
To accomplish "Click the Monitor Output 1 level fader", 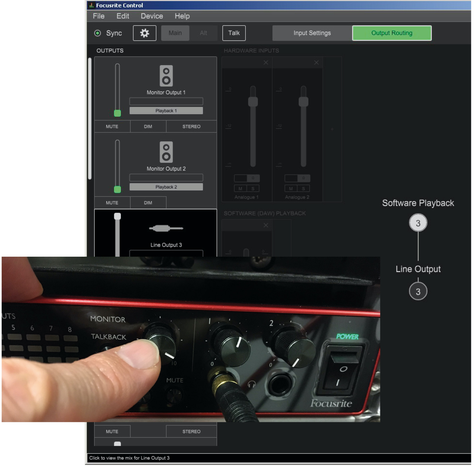I will [117, 113].
